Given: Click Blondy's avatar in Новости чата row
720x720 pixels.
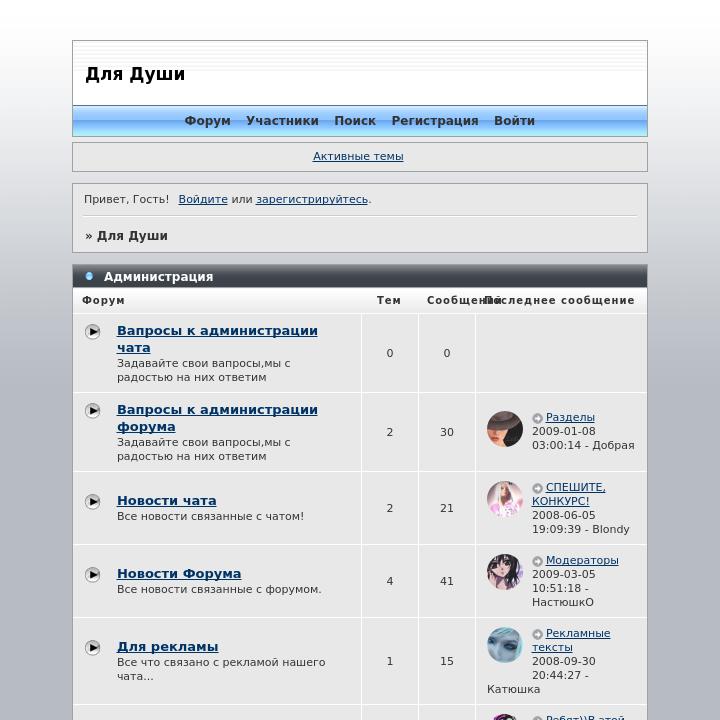Looking at the screenshot, I should click(505, 499).
